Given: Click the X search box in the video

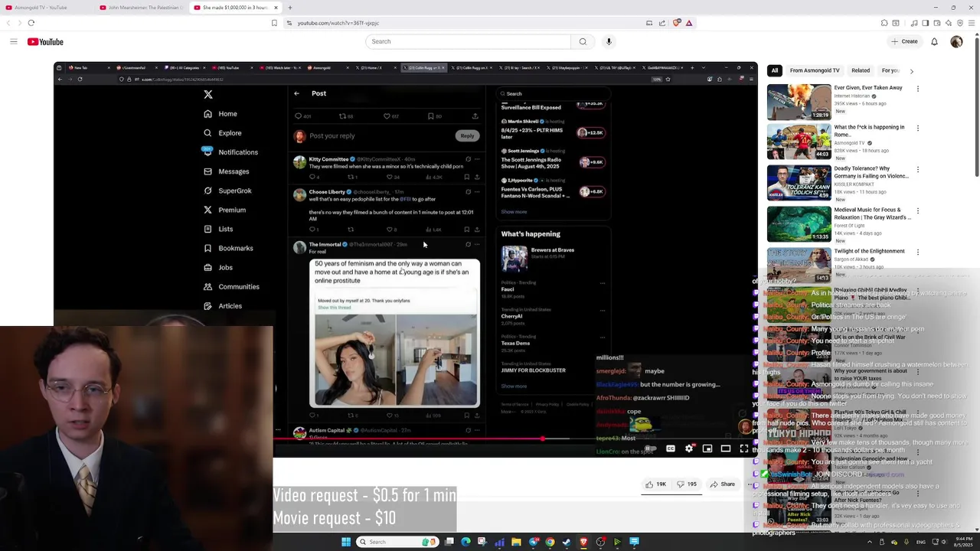Looking at the screenshot, I should click(553, 93).
